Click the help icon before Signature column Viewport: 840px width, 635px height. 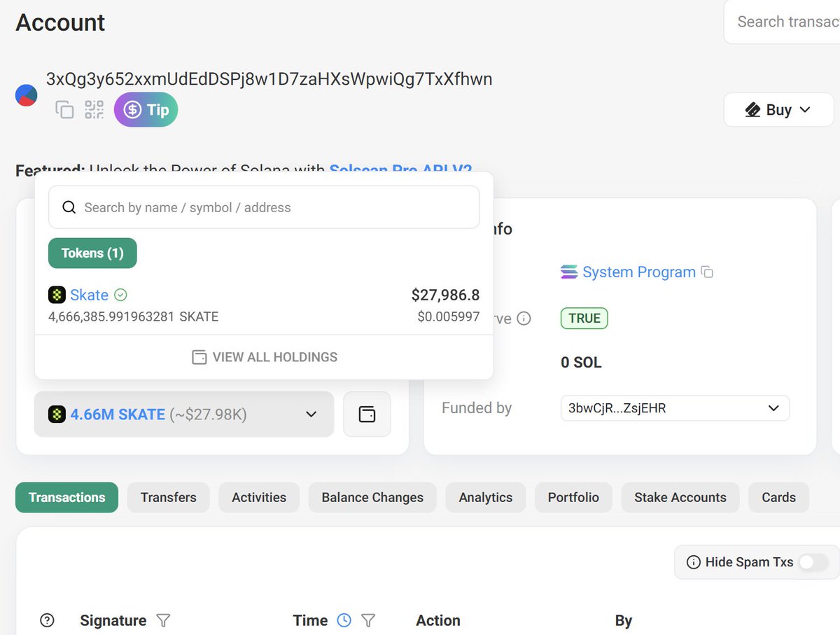(x=47, y=620)
